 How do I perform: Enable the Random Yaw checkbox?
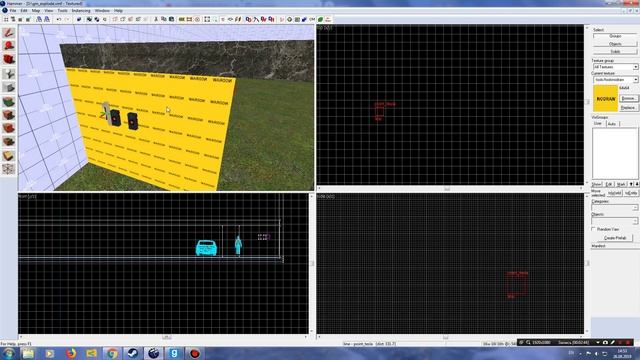click(594, 229)
